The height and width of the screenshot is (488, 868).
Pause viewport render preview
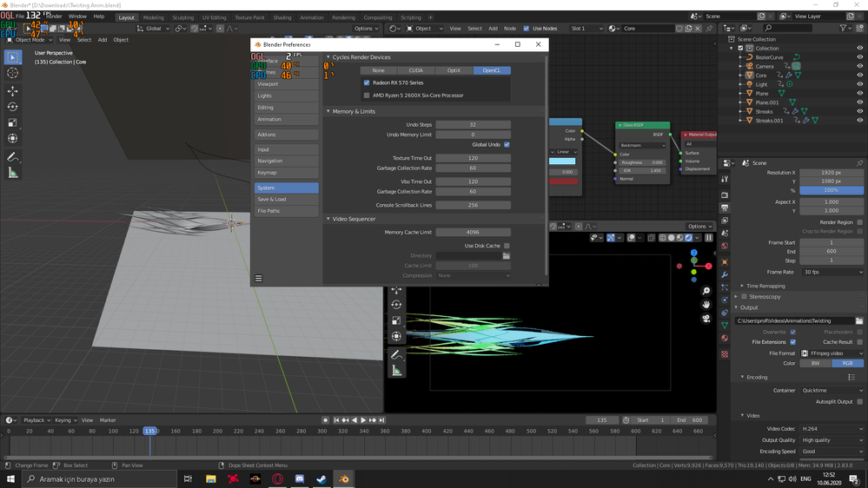pos(709,238)
